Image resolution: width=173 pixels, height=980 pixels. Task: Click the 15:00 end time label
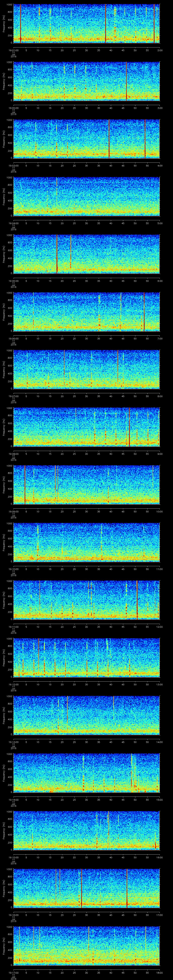pyautogui.click(x=159, y=799)
